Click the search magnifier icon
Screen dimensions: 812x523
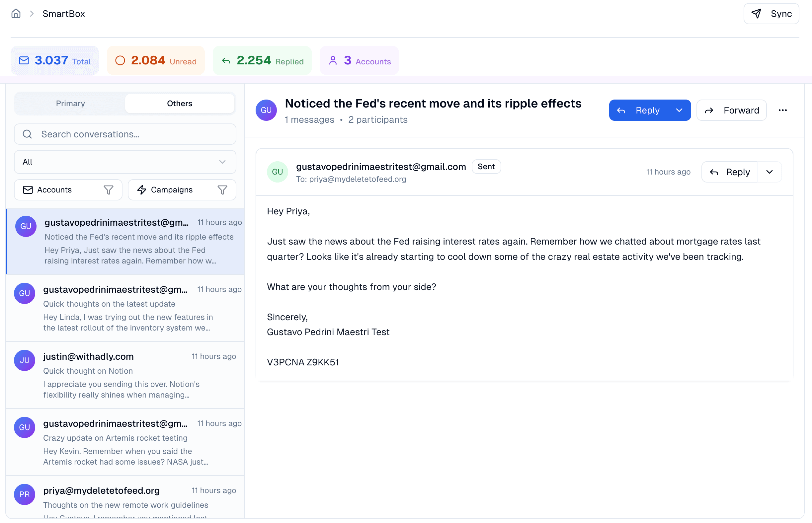(x=28, y=134)
